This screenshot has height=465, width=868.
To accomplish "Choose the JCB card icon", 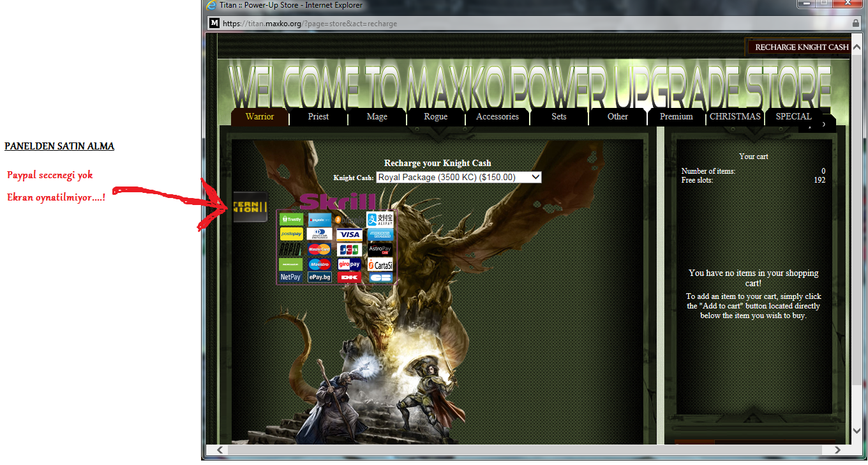I will 349,250.
